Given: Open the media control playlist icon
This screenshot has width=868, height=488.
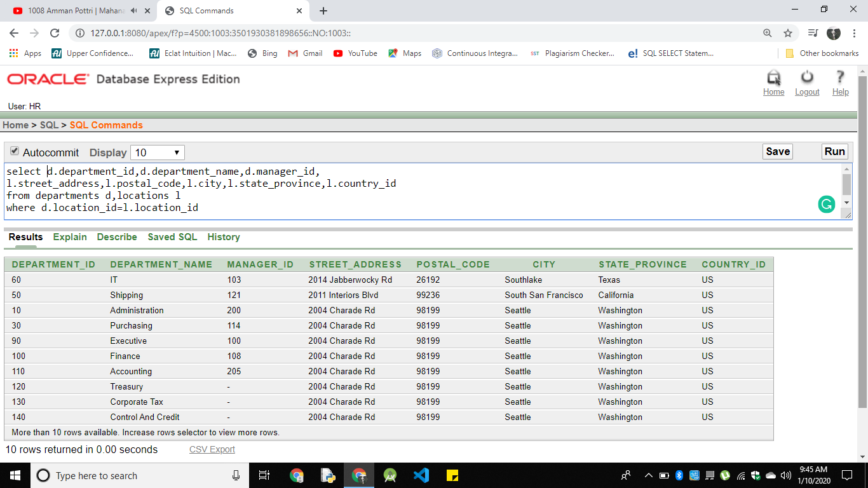Looking at the screenshot, I should 813,33.
